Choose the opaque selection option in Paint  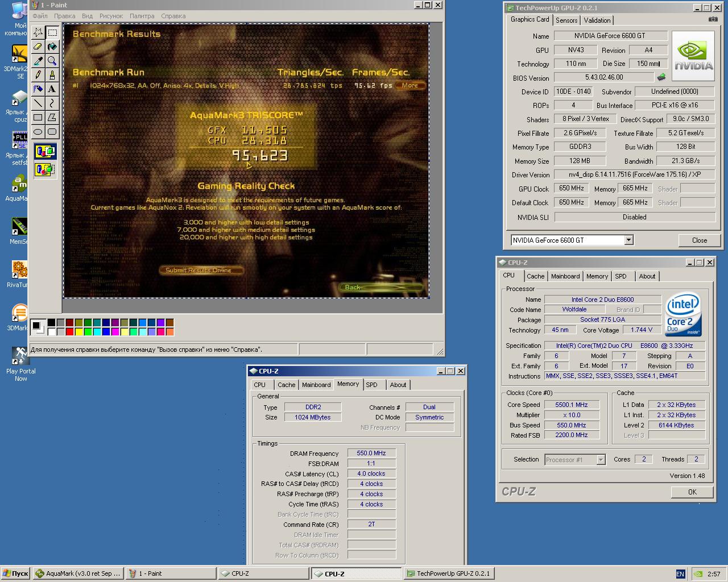click(x=45, y=152)
